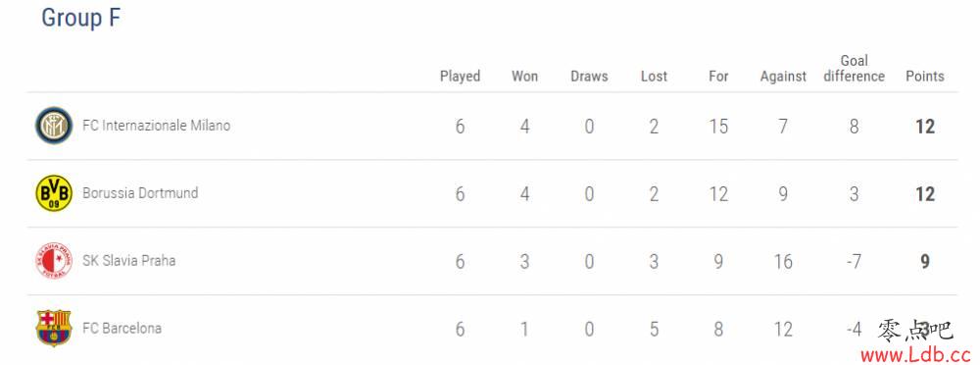Sort by Played column header
Viewport: 980px width, 365px height.
[x=460, y=77]
